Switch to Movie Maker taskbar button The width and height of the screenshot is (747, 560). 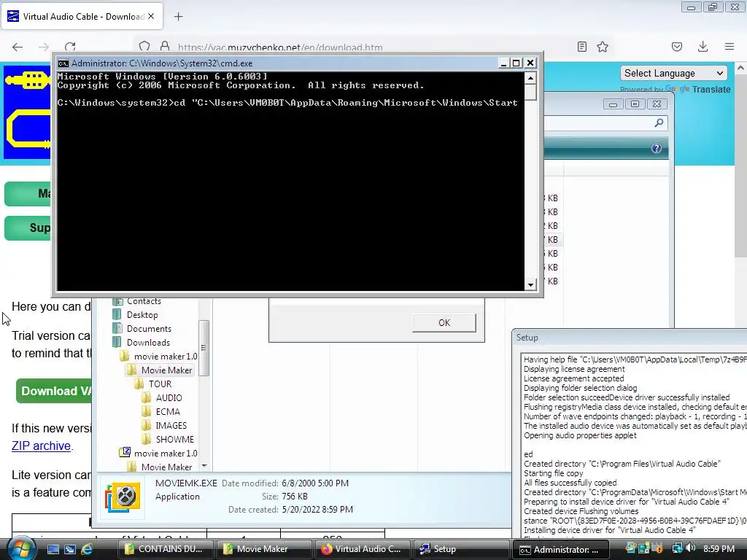[x=263, y=549]
